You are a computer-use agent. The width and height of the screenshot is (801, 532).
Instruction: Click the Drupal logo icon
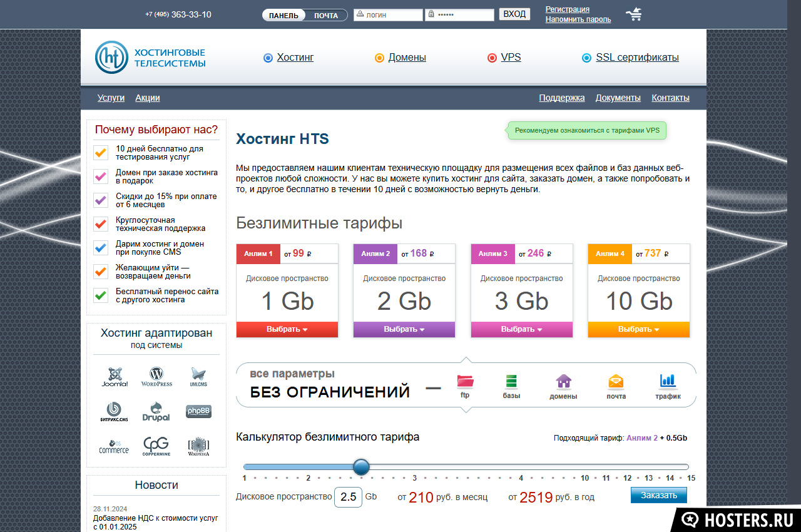156,411
